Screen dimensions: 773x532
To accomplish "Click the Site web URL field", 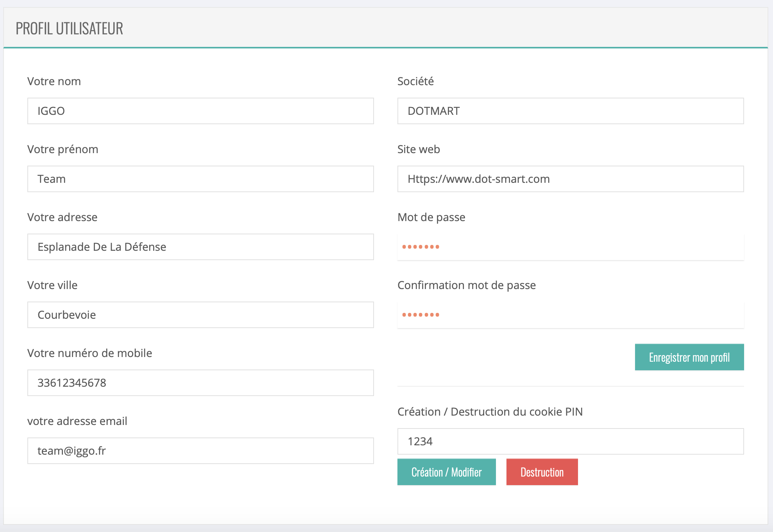I will coord(570,179).
